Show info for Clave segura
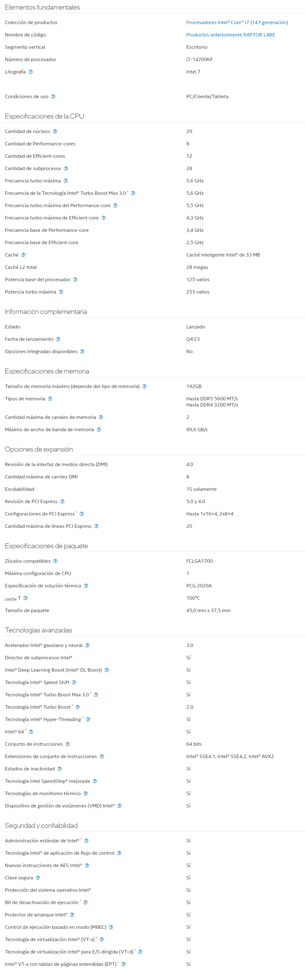The image size is (305, 980). coord(38,878)
